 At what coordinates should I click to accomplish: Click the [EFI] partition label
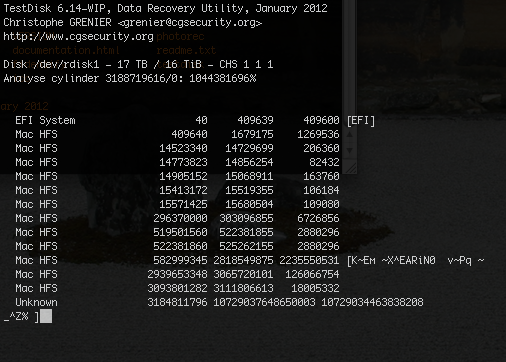pos(361,120)
